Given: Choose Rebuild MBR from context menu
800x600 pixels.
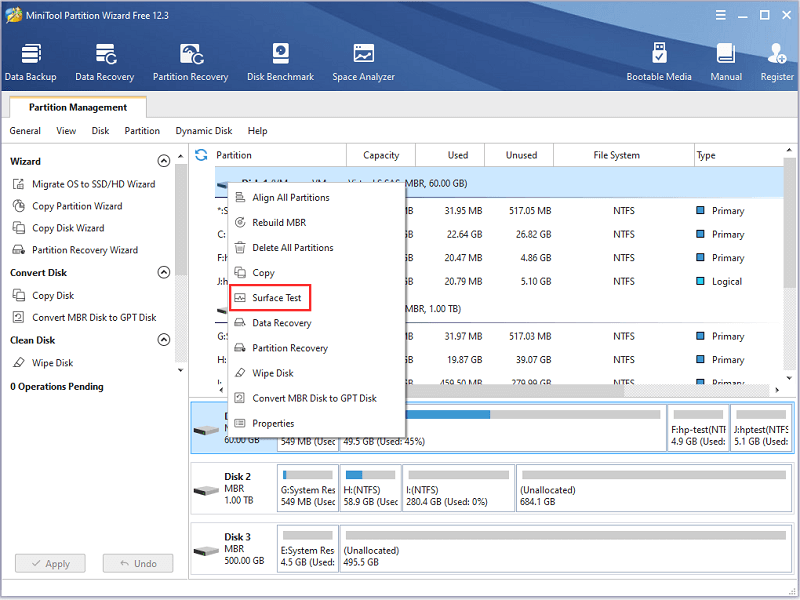Looking at the screenshot, I should click(316, 222).
